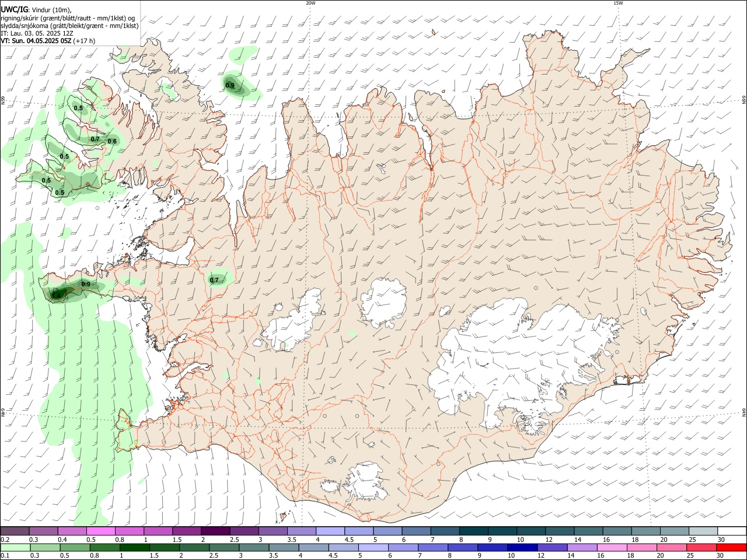This screenshot has width=747, height=560.
Task: Select the 20 rose pink swatch, lower scale
Action: (672, 547)
